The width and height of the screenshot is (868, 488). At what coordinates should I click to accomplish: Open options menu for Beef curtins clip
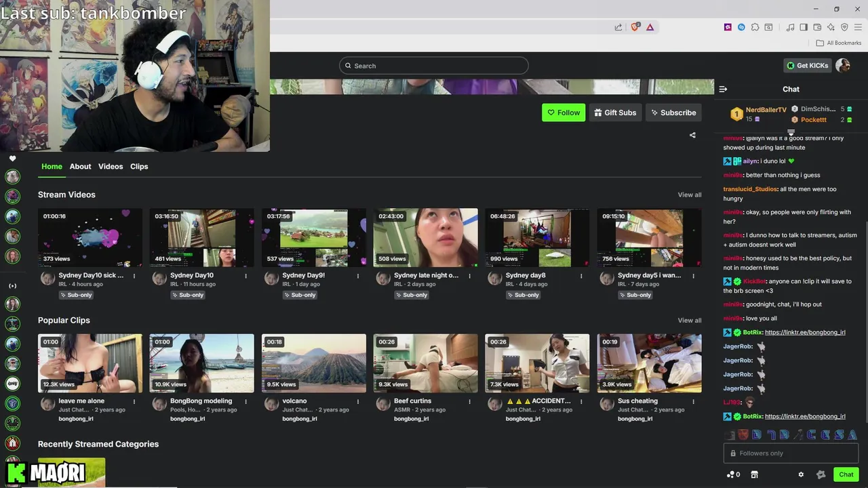(469, 401)
